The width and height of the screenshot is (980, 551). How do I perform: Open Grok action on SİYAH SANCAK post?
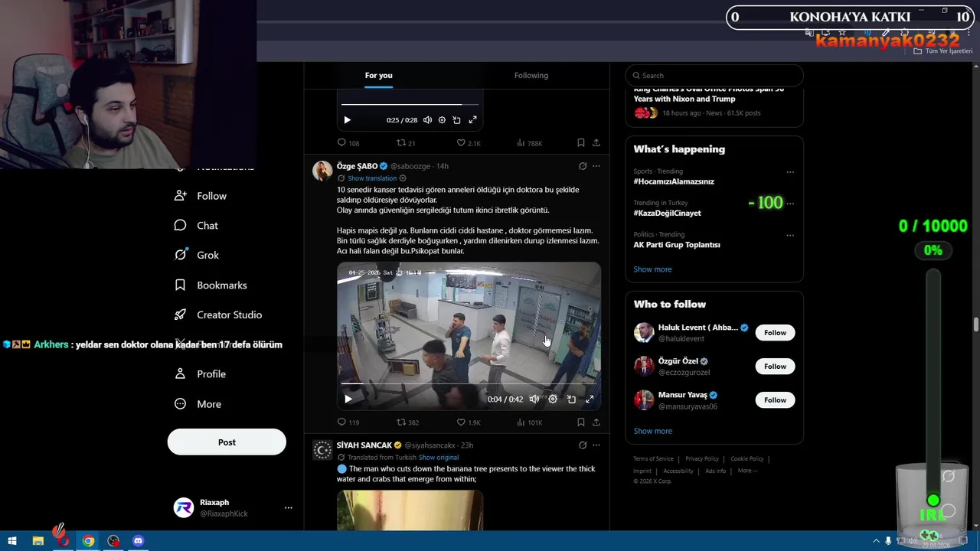pos(583,445)
